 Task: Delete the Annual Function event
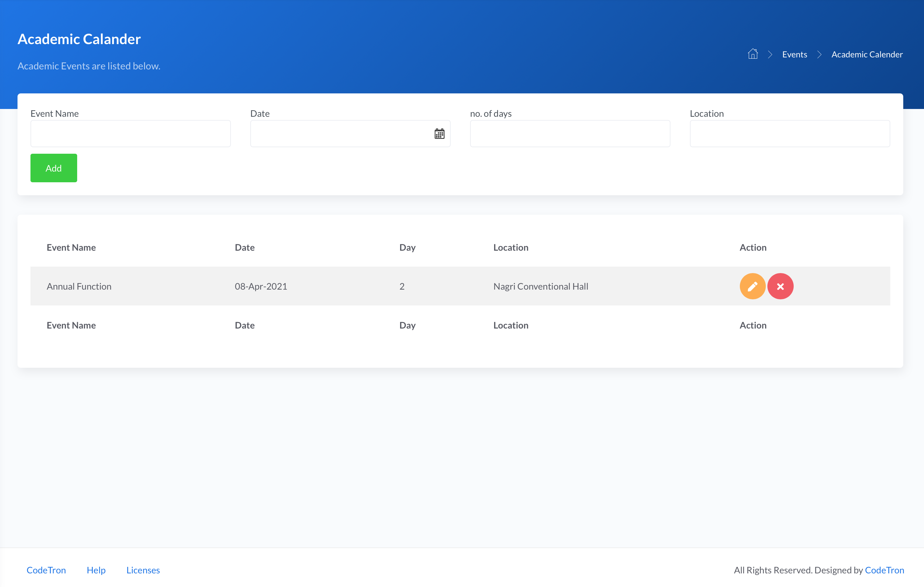click(x=780, y=286)
